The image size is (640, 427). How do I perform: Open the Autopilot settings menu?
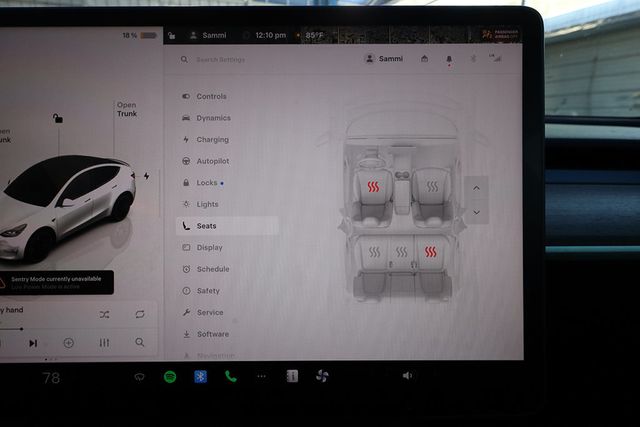coord(205,161)
